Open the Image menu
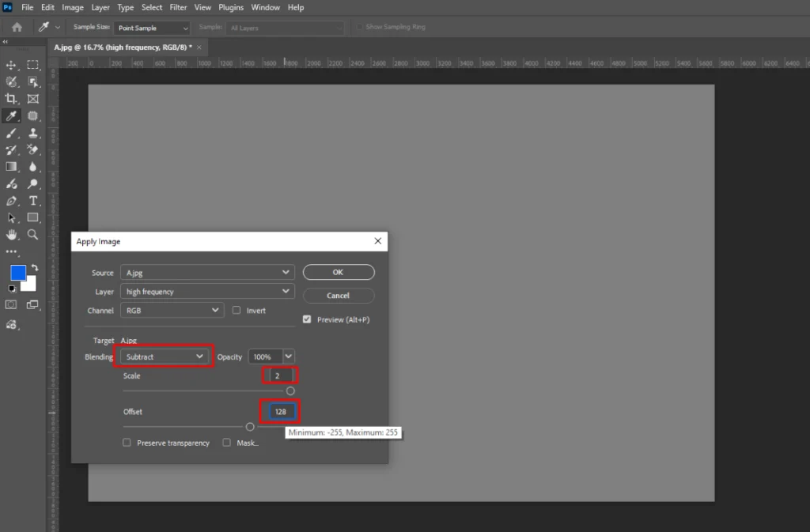The height and width of the screenshot is (532, 810). [73, 7]
